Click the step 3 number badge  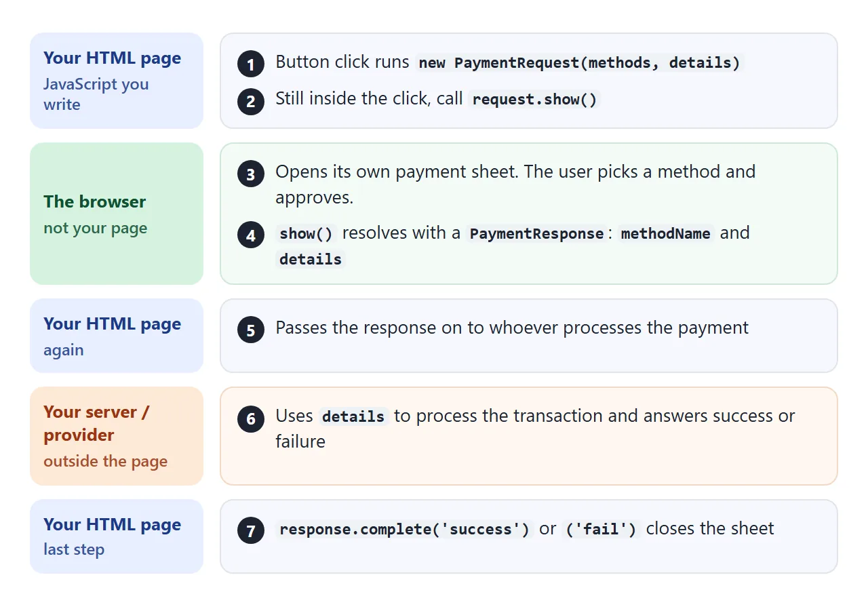point(251,174)
